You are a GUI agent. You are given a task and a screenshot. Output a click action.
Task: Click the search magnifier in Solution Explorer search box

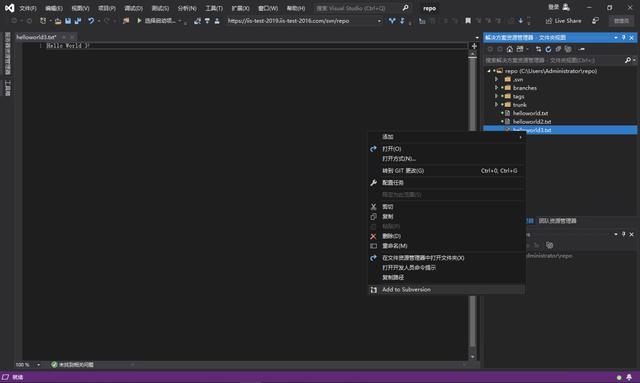point(628,60)
